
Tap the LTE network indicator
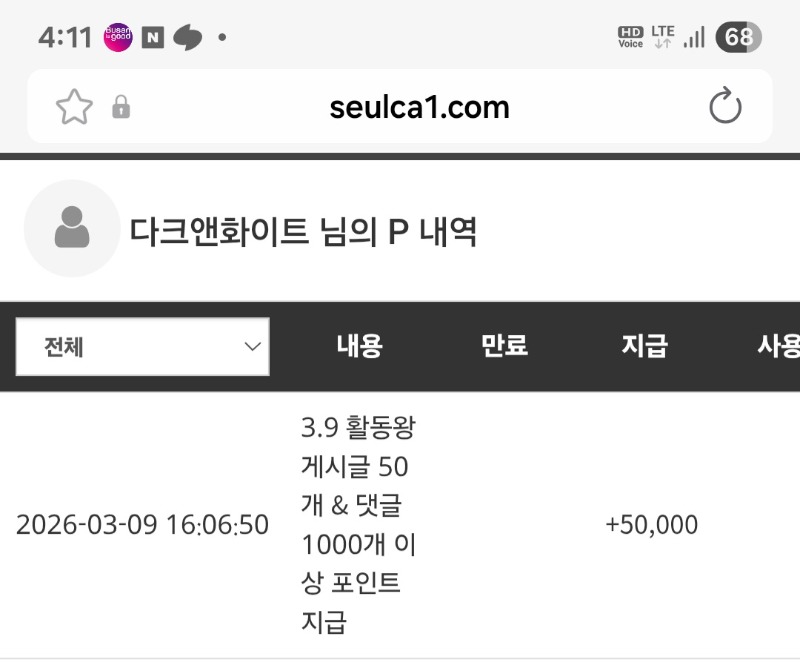663,37
